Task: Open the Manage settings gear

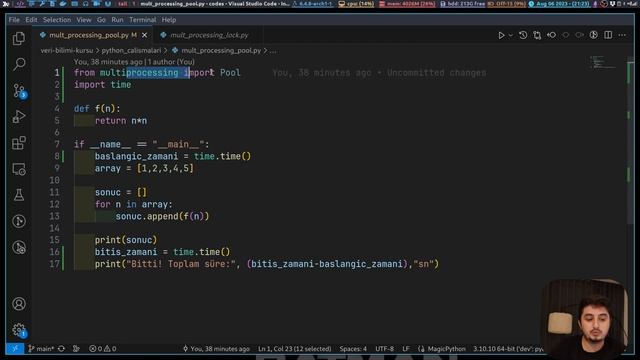Action: (x=19, y=330)
